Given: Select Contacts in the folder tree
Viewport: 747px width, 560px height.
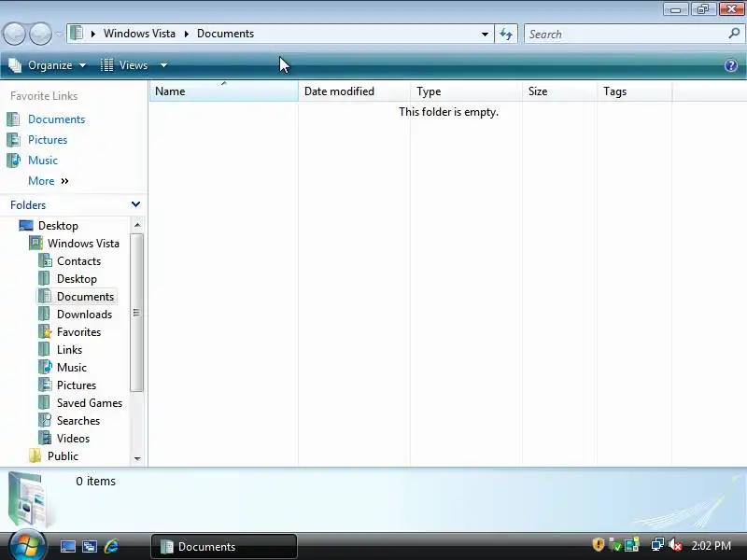Looking at the screenshot, I should click(78, 261).
